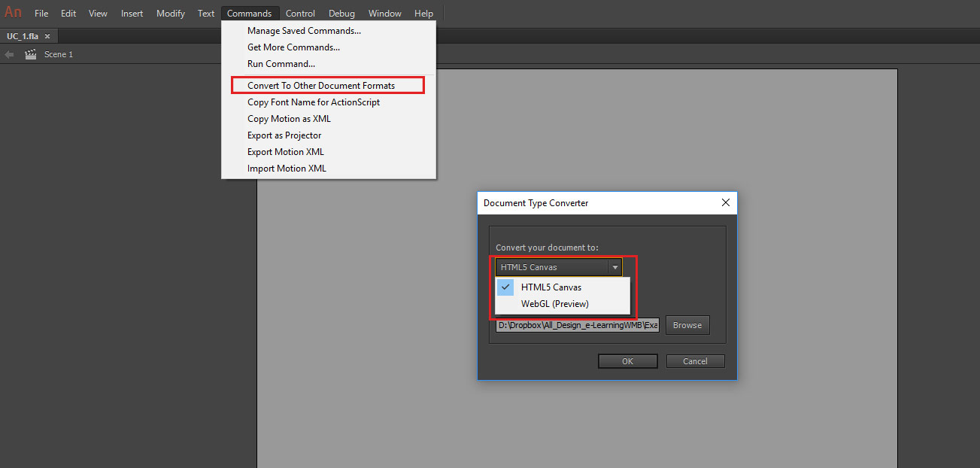Select Export as Projector

(329, 135)
